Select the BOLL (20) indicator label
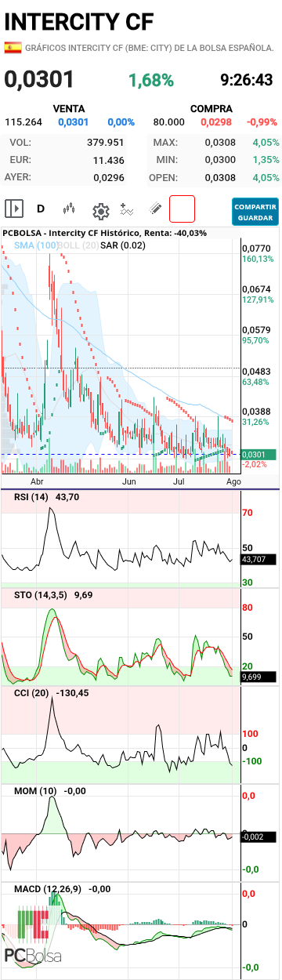 pos(79,245)
